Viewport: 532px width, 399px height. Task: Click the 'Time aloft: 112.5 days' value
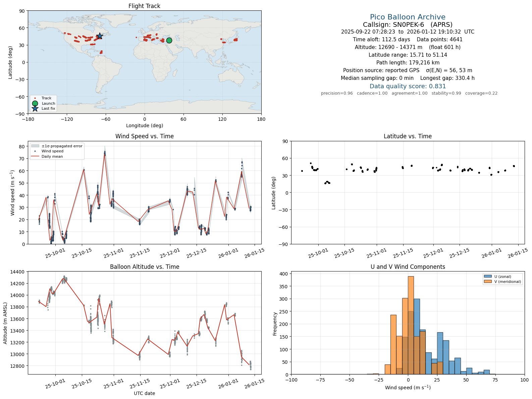pos(381,40)
